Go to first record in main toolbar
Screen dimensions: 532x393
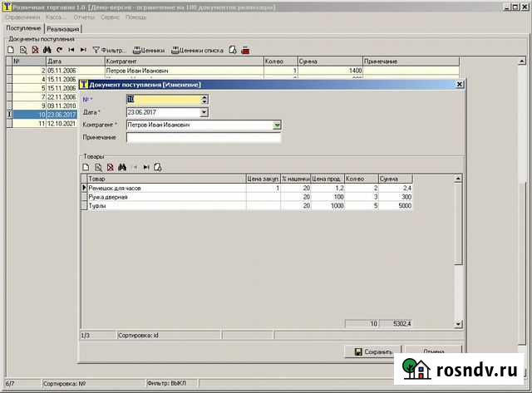point(71,50)
